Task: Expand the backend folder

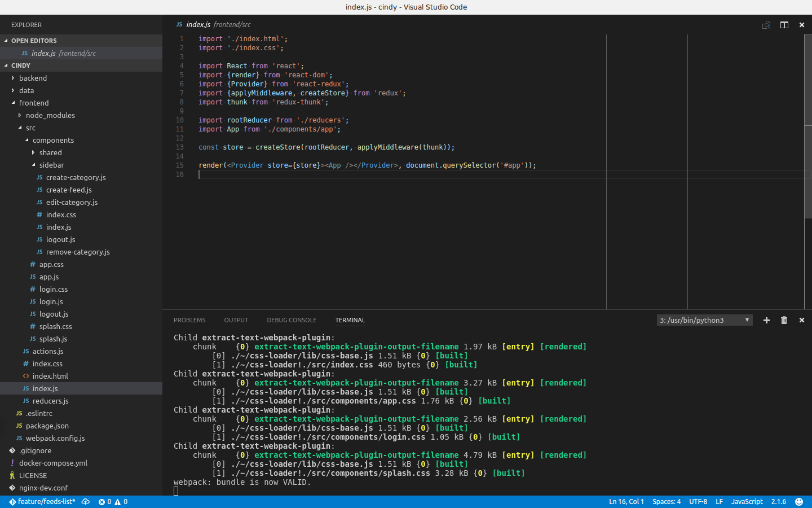Action: coord(33,78)
